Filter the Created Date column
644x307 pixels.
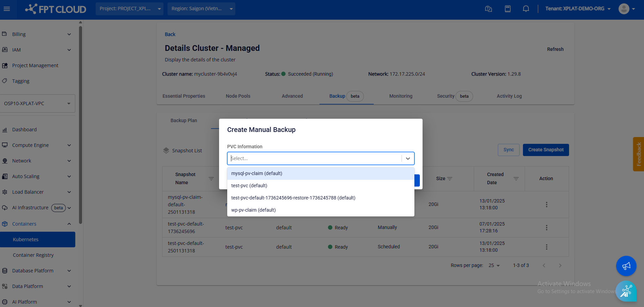[516, 179]
